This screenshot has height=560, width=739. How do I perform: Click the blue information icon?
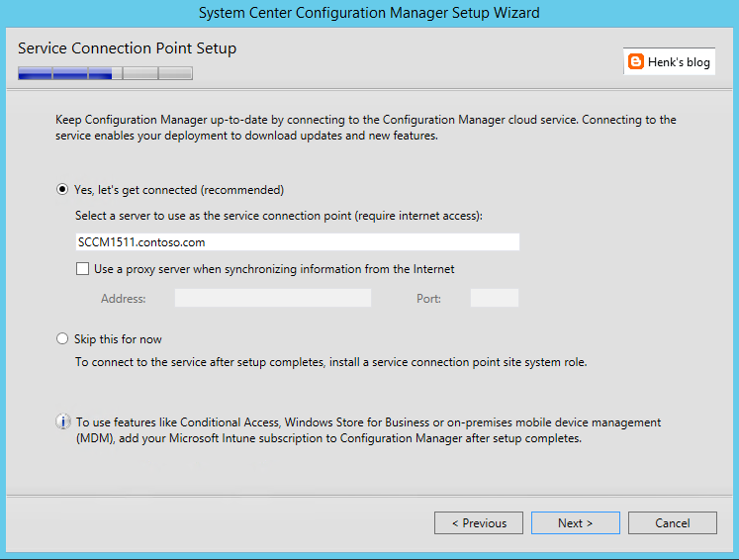click(x=62, y=421)
